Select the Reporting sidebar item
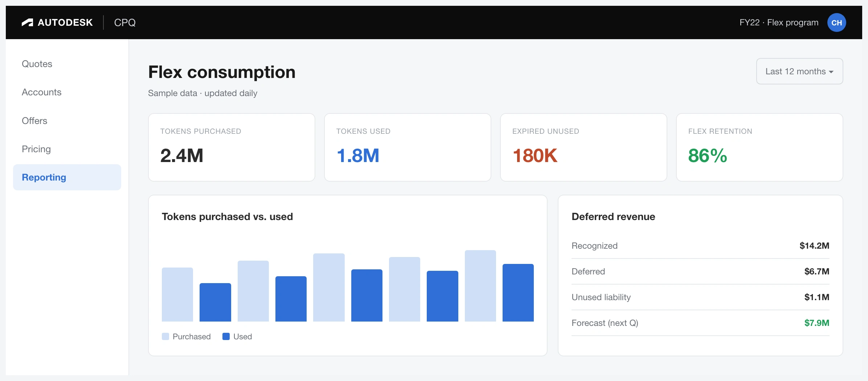 click(67, 177)
